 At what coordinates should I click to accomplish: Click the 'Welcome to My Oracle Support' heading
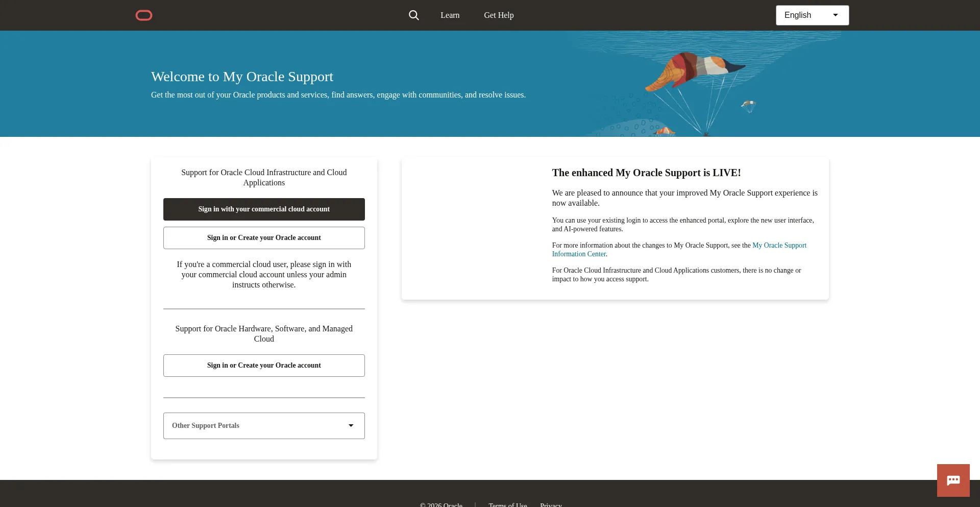tap(242, 77)
